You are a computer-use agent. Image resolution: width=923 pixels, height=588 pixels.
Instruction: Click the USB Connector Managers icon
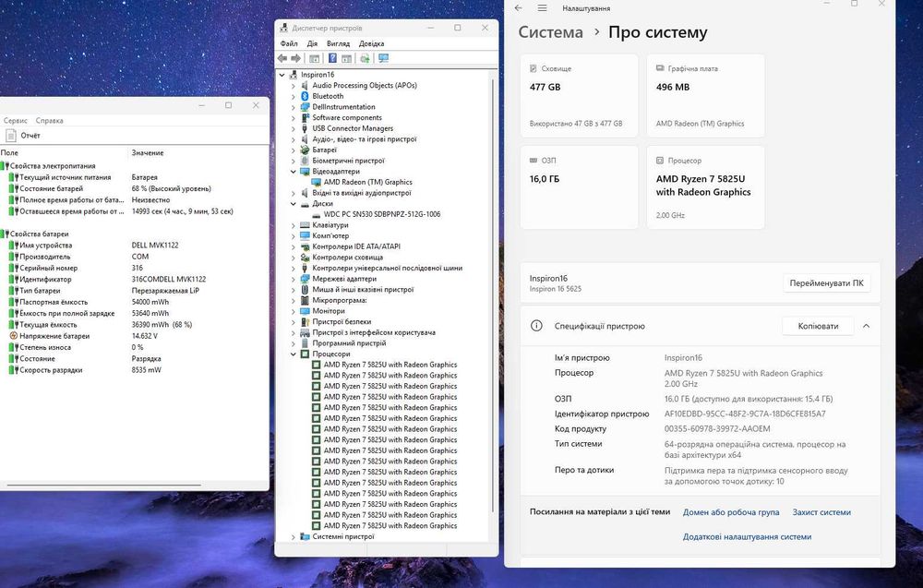point(305,128)
